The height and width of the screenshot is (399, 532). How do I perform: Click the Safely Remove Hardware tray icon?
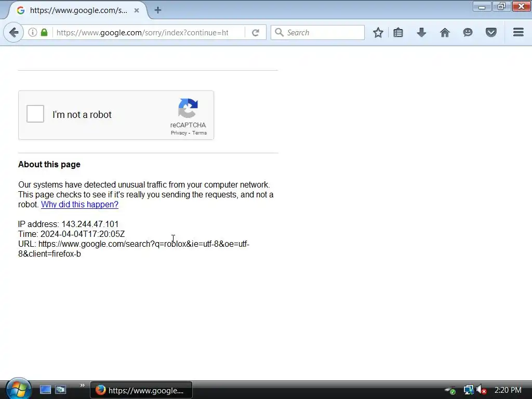(x=450, y=390)
